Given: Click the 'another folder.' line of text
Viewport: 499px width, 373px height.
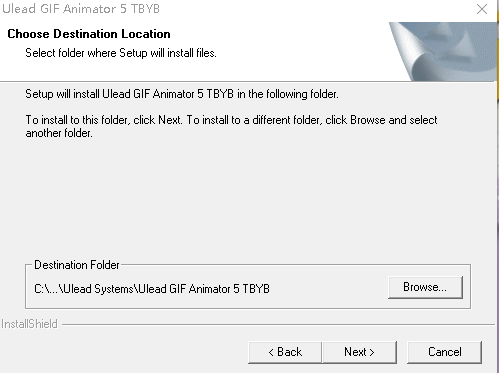Looking at the screenshot, I should point(59,133).
